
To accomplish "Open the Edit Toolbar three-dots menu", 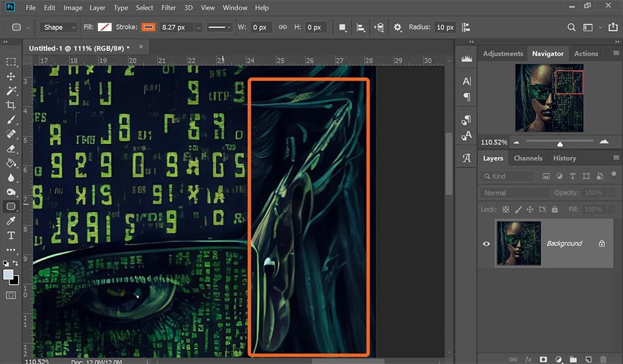I will click(x=11, y=250).
